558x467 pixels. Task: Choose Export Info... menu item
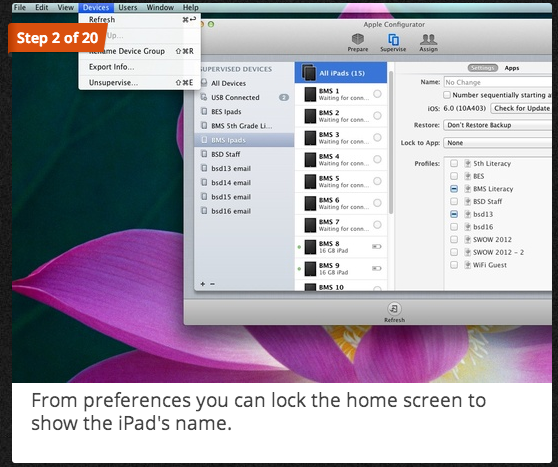click(x=140, y=67)
